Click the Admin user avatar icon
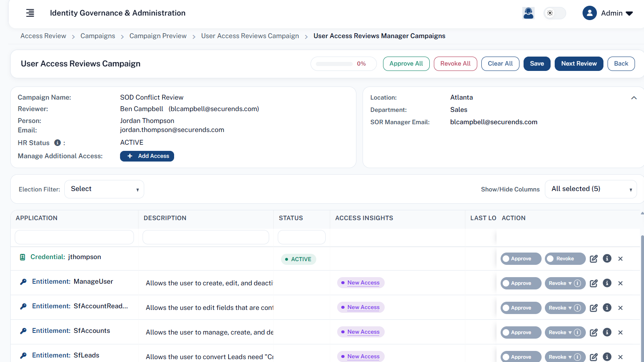 [590, 13]
